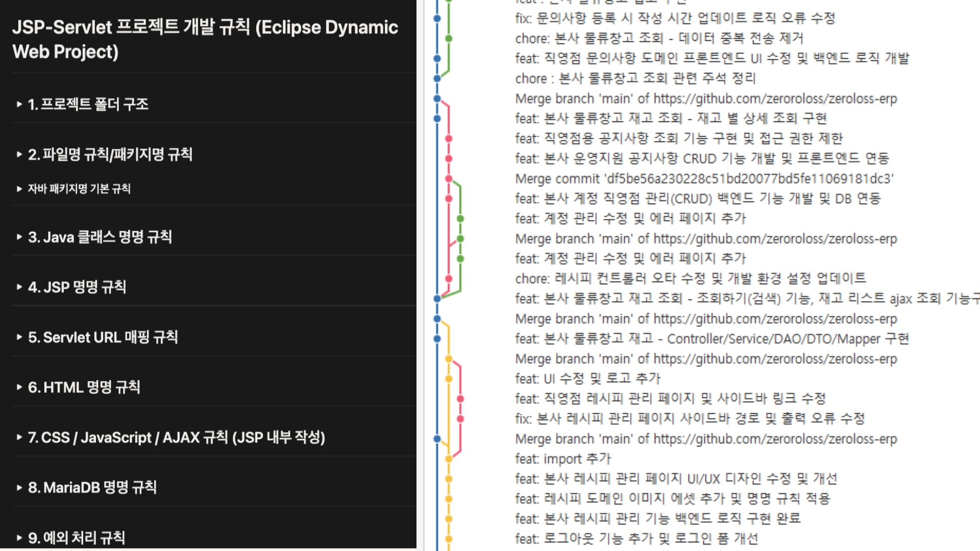Expand section 3. Java 클래스 명명 규칙 triangle
980x551 pixels.
click(x=19, y=237)
